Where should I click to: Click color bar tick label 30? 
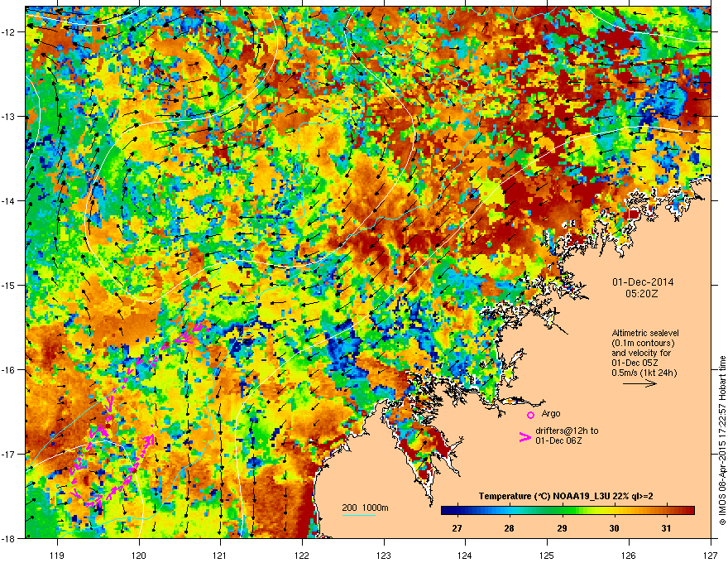click(614, 528)
